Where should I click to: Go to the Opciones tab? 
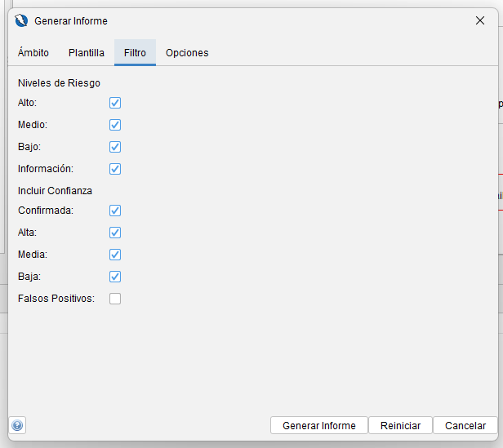click(187, 53)
